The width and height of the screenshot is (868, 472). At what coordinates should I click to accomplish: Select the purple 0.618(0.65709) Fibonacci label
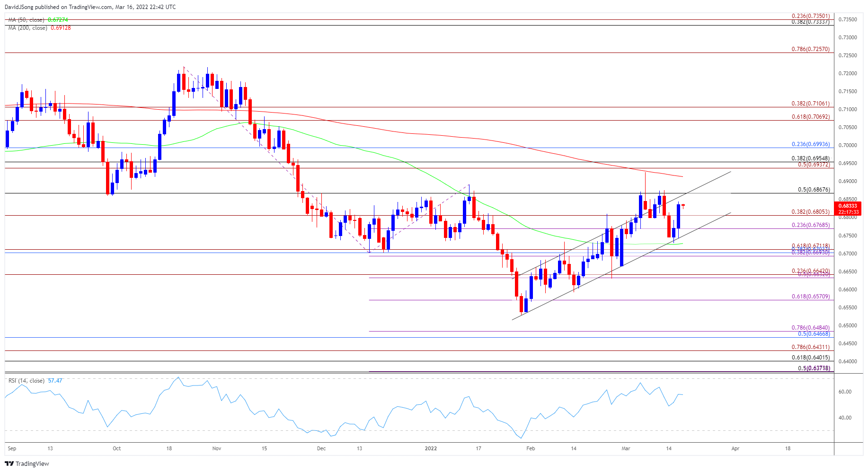[810, 297]
